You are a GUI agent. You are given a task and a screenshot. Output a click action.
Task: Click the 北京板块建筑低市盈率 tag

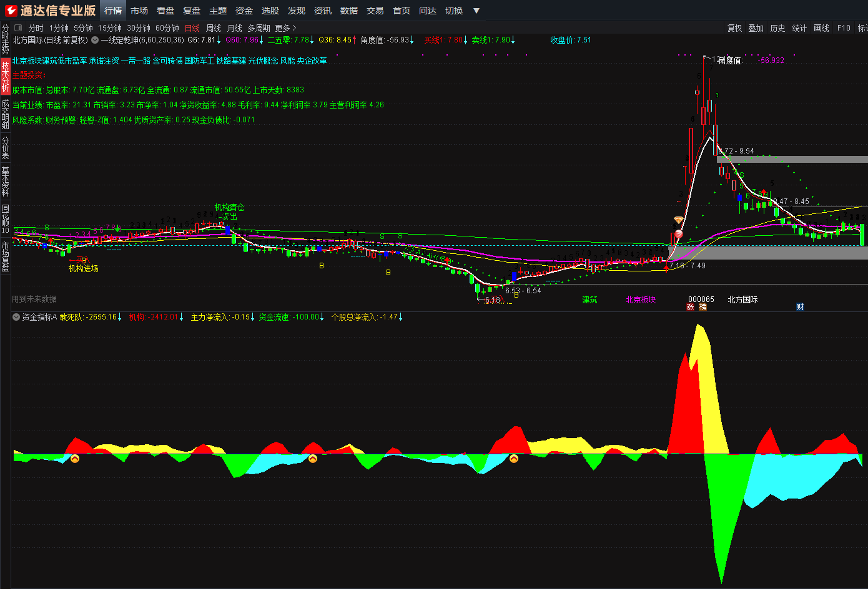click(x=50, y=61)
